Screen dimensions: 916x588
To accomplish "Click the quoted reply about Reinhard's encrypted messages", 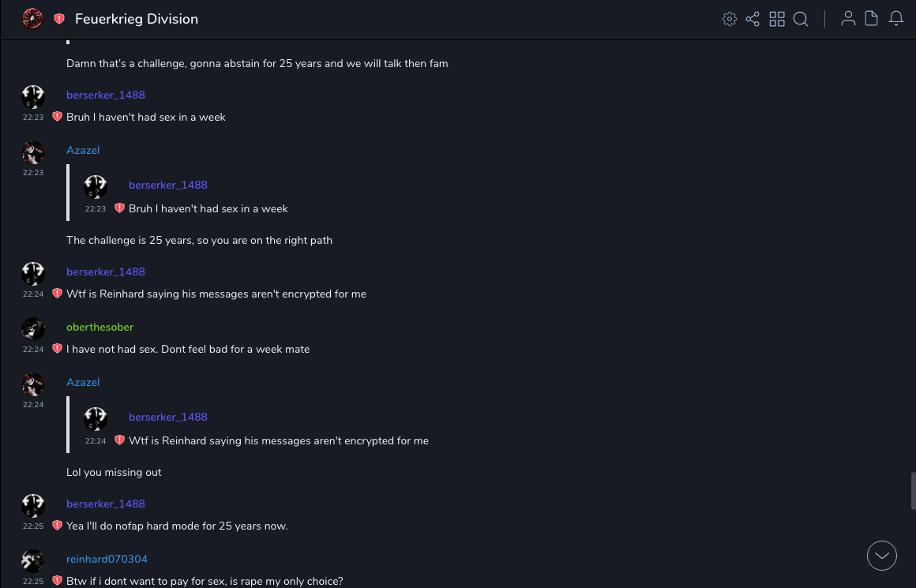I will click(x=279, y=440).
